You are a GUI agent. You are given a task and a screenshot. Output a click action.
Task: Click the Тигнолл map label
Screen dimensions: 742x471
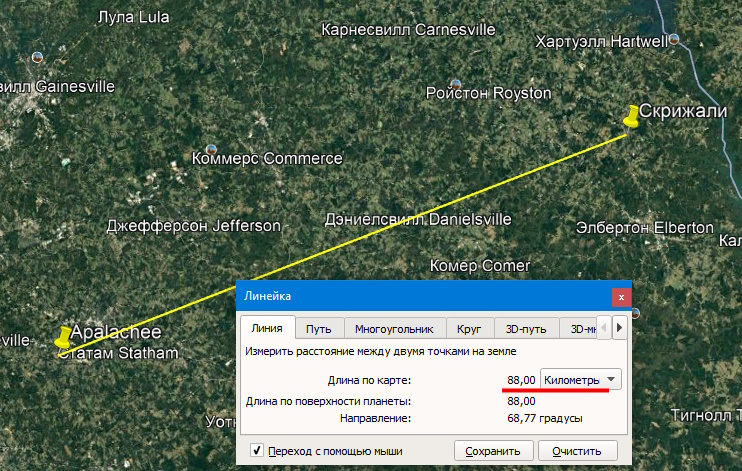click(706, 416)
